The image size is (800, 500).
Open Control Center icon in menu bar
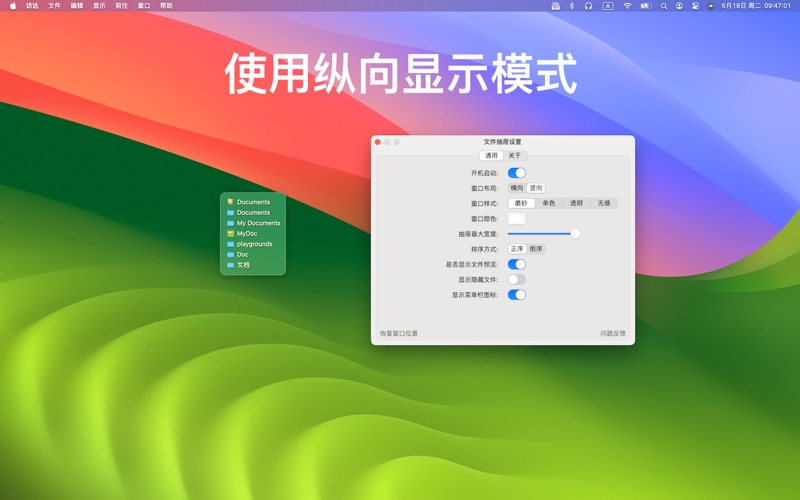pos(695,6)
